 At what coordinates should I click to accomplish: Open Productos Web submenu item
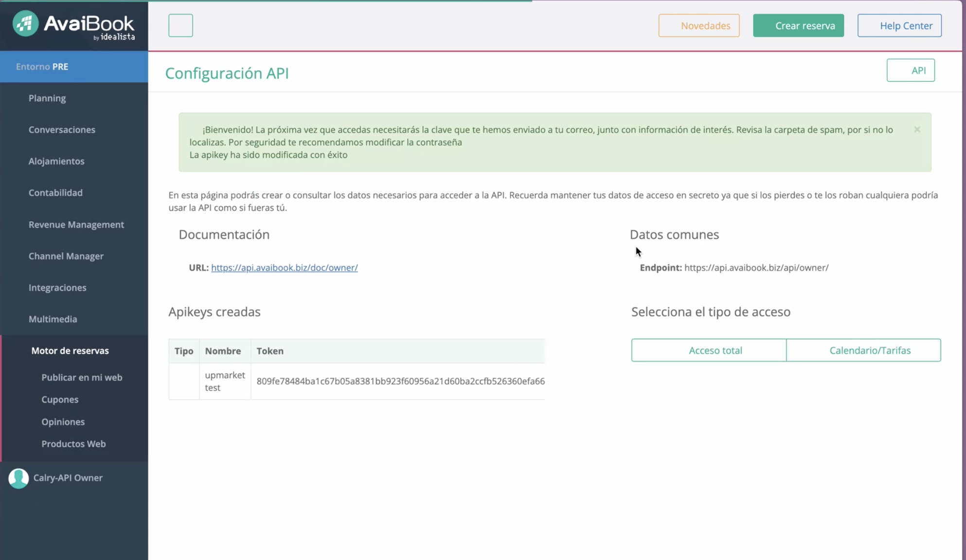coord(73,444)
